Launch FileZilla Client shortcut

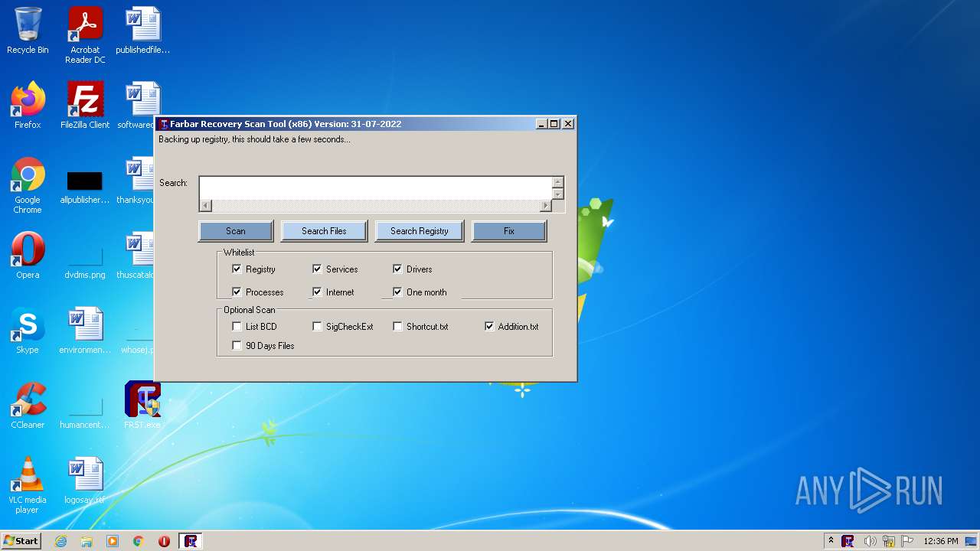tap(85, 106)
